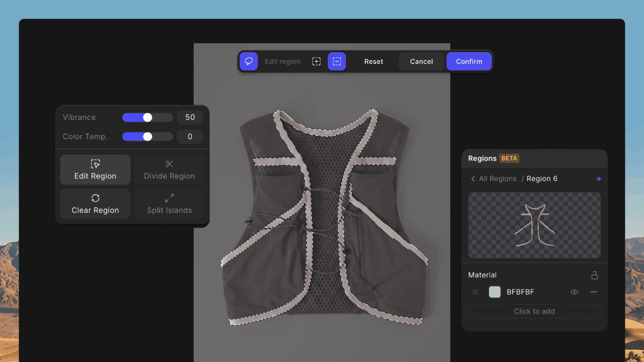Screen dimensions: 644x362
Task: Click the Edit Region tool
Action: tap(95, 169)
